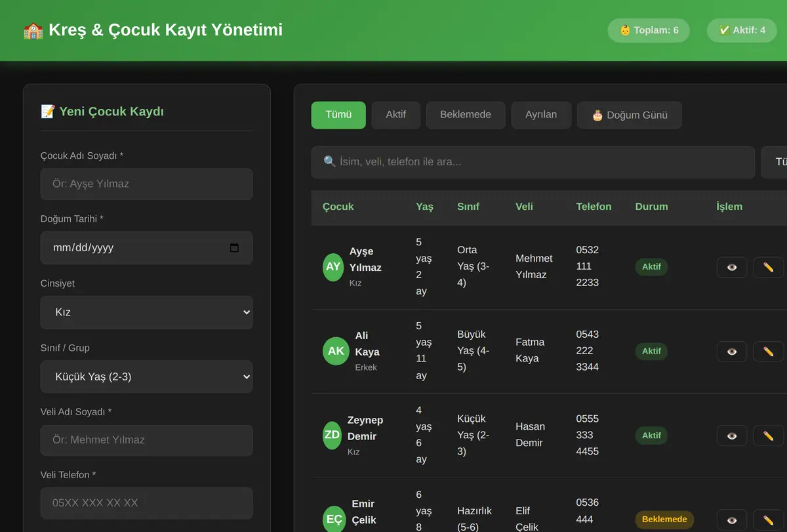Image resolution: width=787 pixels, height=532 pixels.
Task: Click the İşlem column header
Action: 729,207
